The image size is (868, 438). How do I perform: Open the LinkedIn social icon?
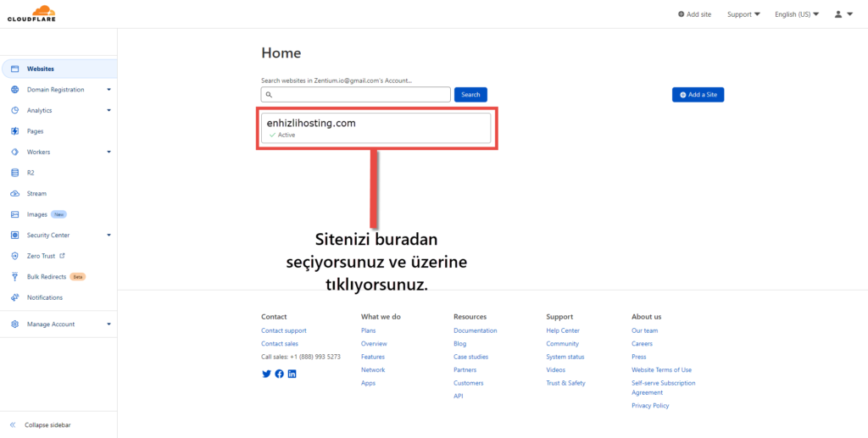(292, 374)
